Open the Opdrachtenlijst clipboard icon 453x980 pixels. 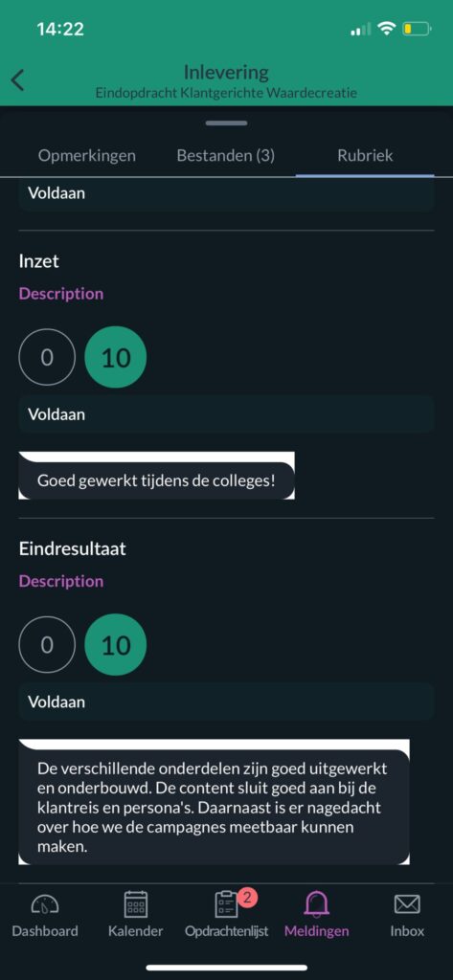(226, 904)
